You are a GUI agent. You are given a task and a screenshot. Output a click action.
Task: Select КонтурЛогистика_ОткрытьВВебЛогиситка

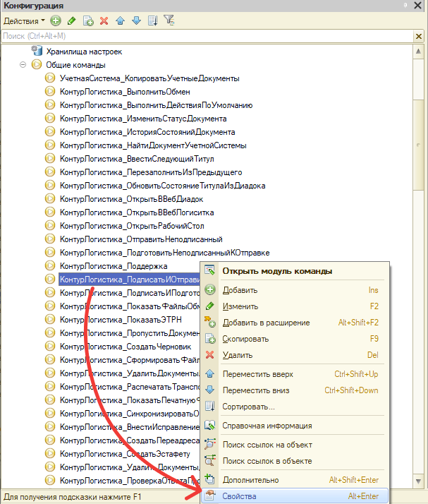coord(137,212)
